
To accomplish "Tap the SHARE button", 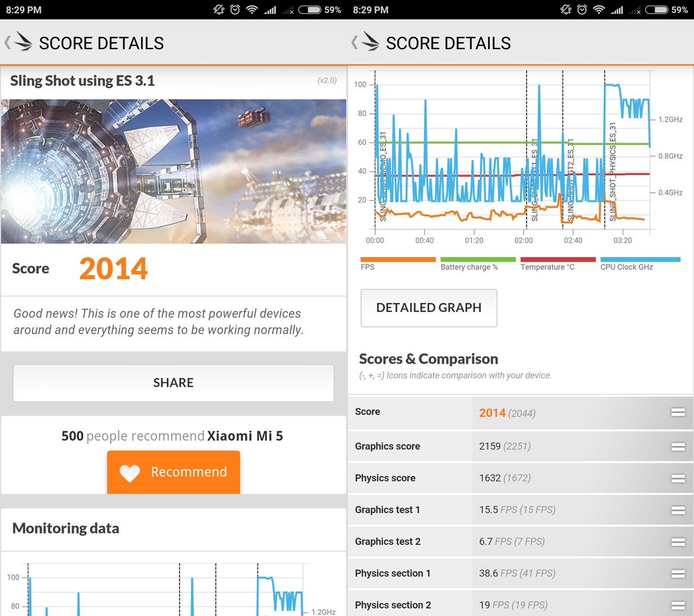I will pos(173,383).
